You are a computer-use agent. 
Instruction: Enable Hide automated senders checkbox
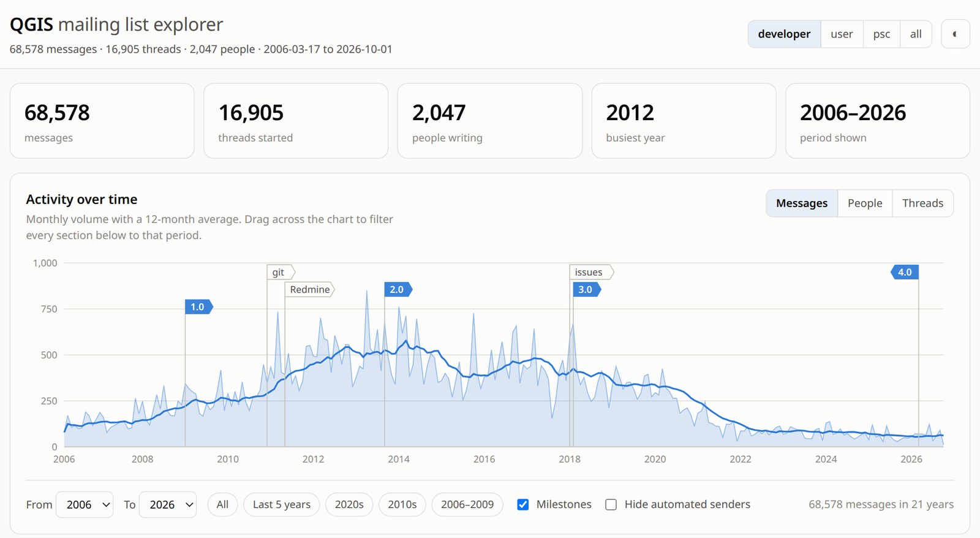(611, 504)
